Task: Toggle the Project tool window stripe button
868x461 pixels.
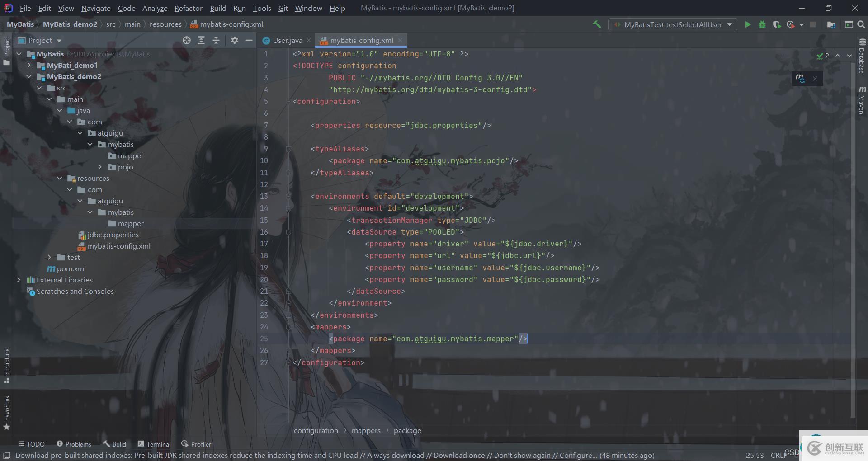Action: 6,50
